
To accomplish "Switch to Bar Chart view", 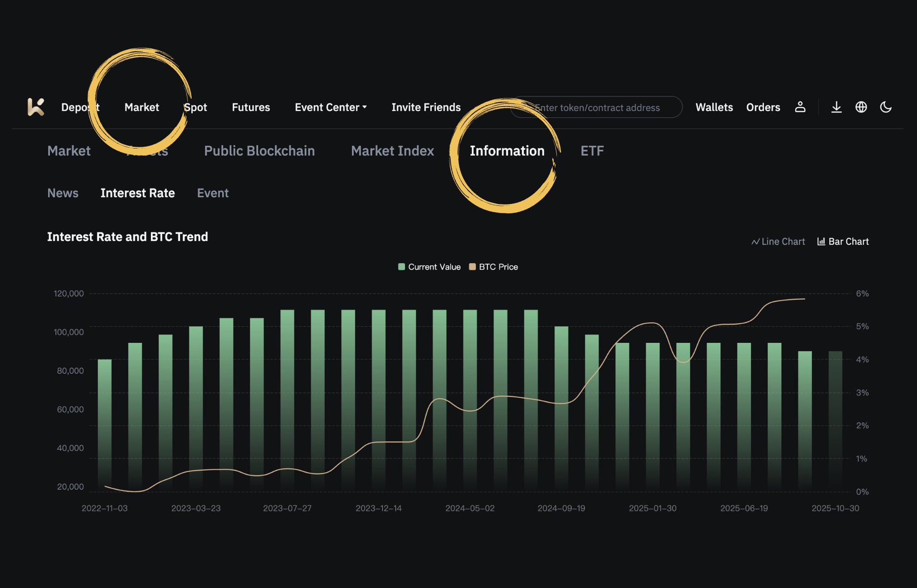I will [x=843, y=241].
